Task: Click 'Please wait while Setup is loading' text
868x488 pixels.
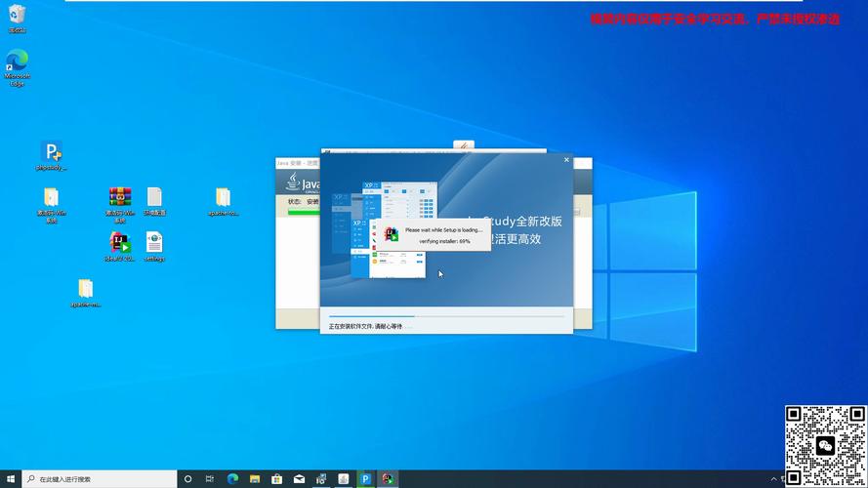Action: tap(444, 230)
